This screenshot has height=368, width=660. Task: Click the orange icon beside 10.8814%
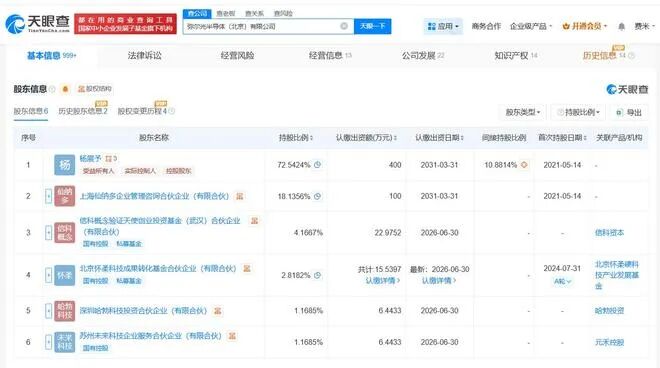coord(524,165)
